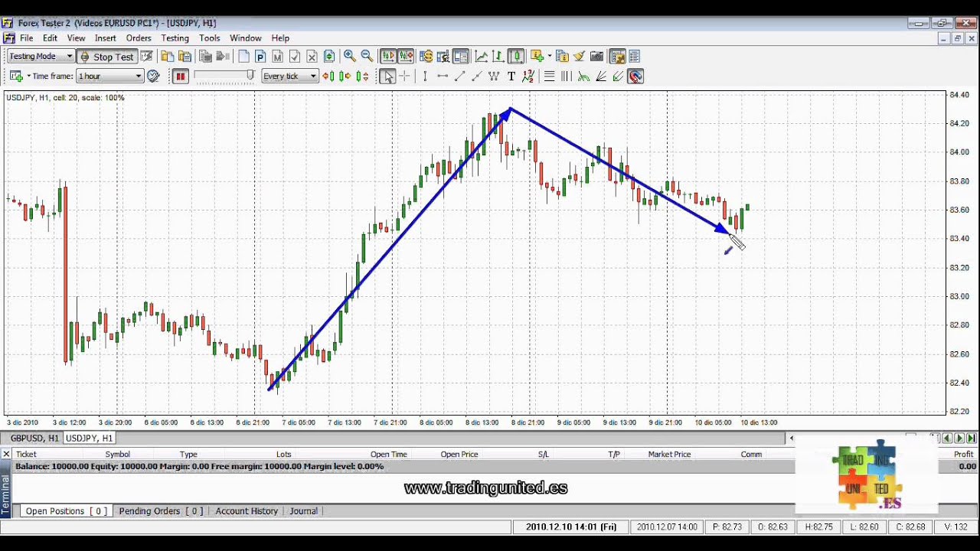
Task: Activate the crosshair mode
Action: (405, 76)
